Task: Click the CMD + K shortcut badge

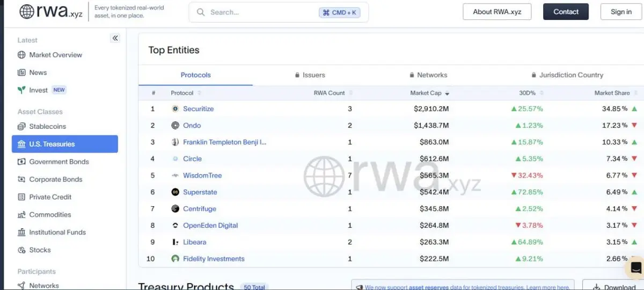Action: tap(340, 12)
